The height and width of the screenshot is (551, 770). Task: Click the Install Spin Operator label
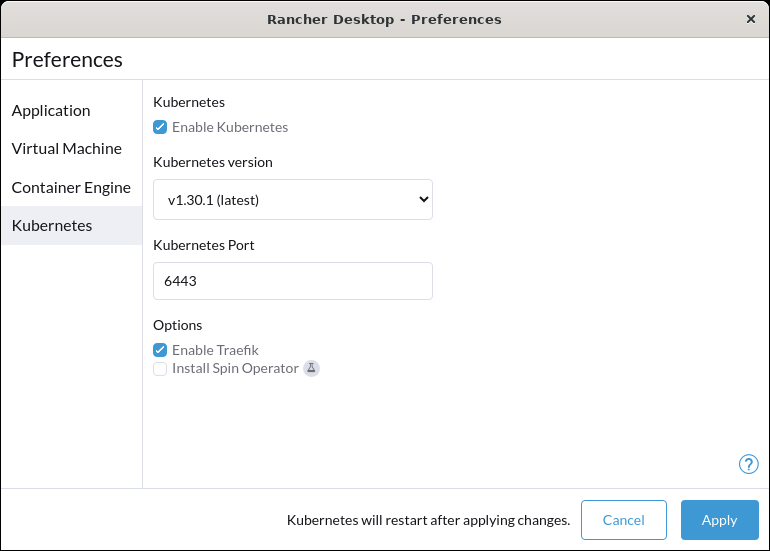[235, 368]
